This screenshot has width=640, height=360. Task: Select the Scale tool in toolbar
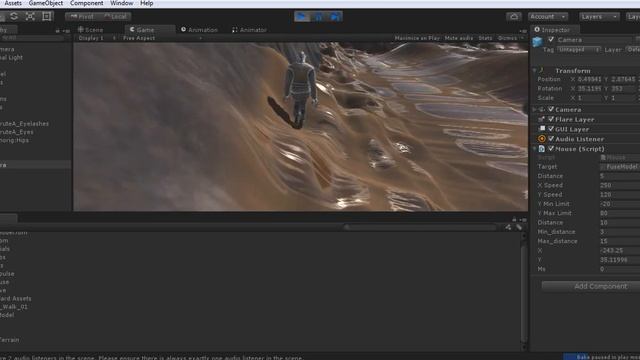[x=30, y=16]
